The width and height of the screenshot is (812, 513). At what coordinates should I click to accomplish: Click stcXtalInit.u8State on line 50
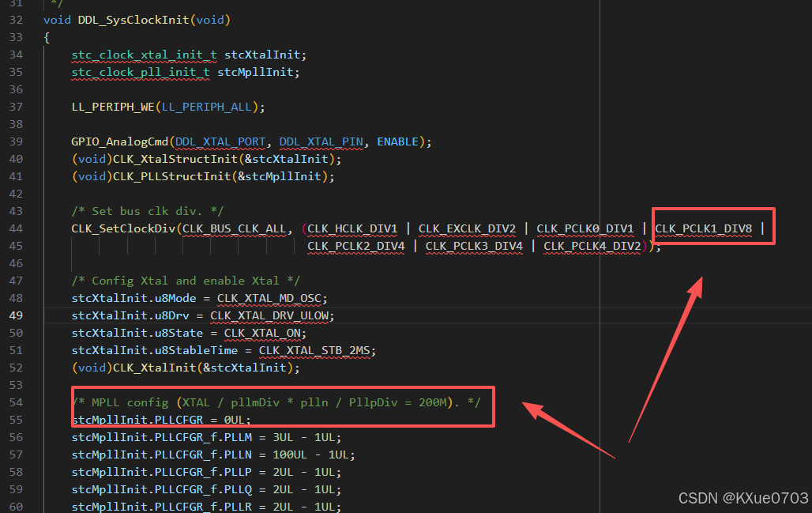(137, 334)
